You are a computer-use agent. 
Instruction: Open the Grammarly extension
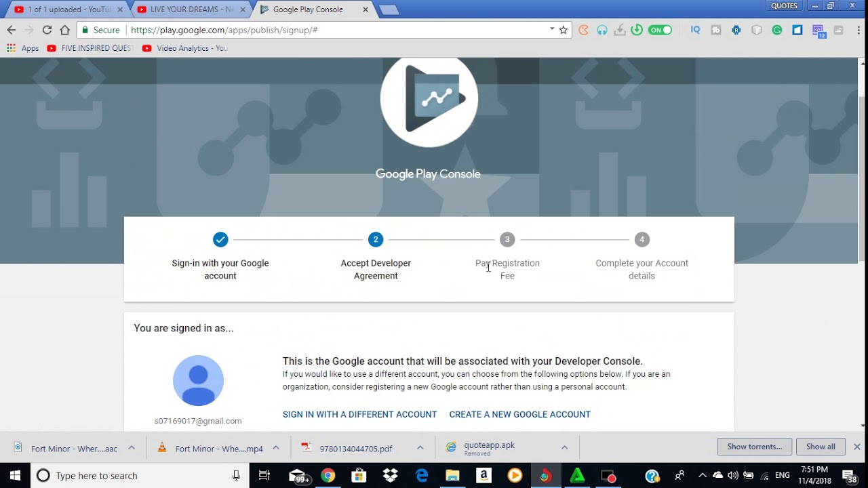pyautogui.click(x=777, y=30)
